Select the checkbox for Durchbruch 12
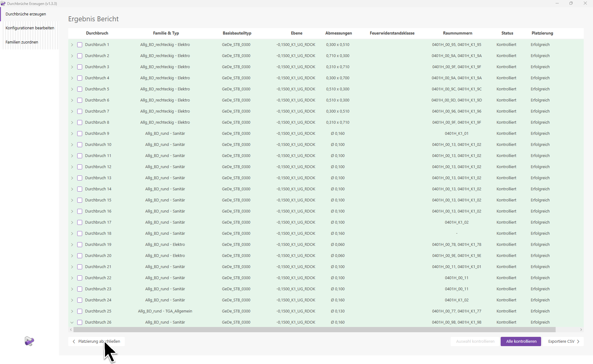Viewport: 593px width, 364px height. (80, 167)
